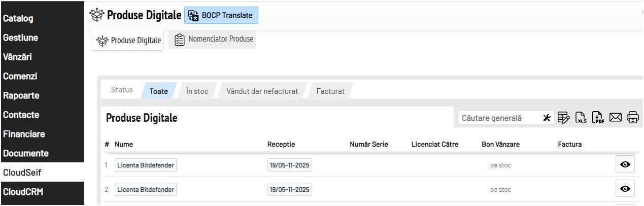The width and height of the screenshot is (644, 206).
Task: Filter by Vândut dar nefacturat status
Action: click(x=262, y=91)
